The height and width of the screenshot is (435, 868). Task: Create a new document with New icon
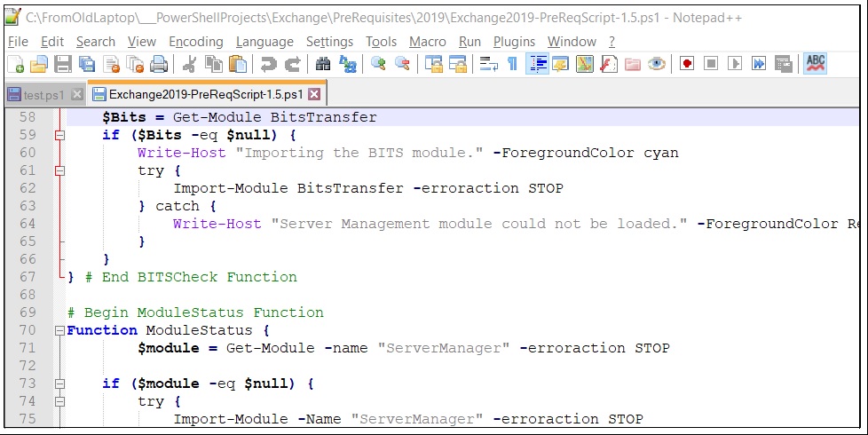click(15, 64)
